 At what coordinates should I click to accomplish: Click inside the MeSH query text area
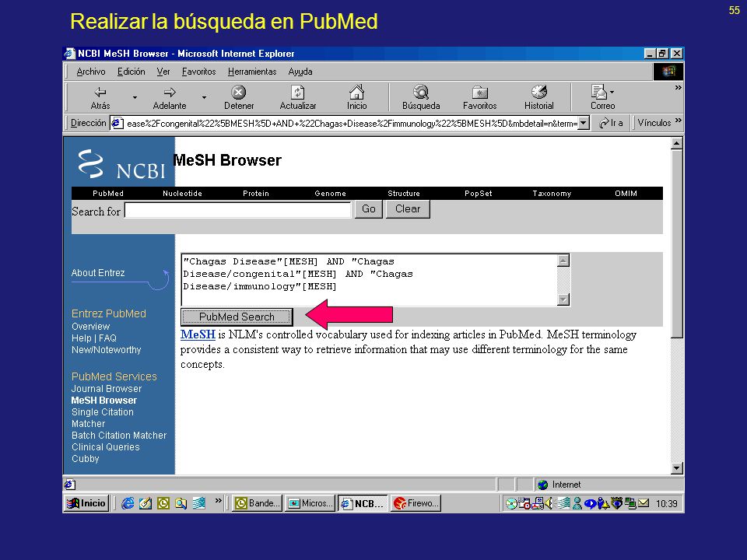click(369, 279)
